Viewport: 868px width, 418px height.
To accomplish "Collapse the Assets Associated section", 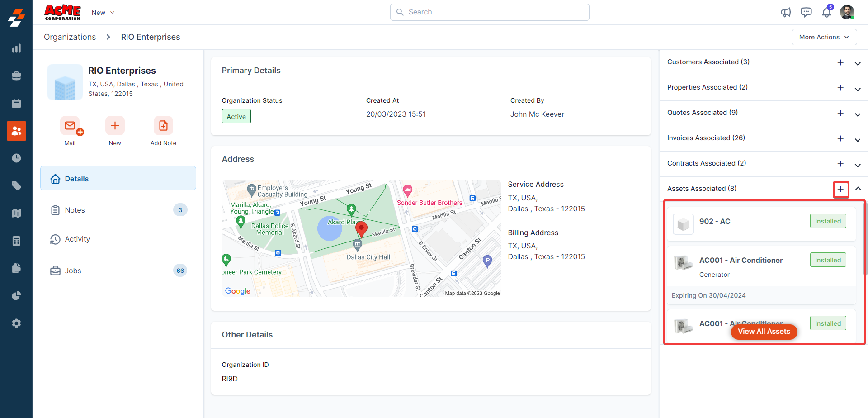I will (858, 189).
